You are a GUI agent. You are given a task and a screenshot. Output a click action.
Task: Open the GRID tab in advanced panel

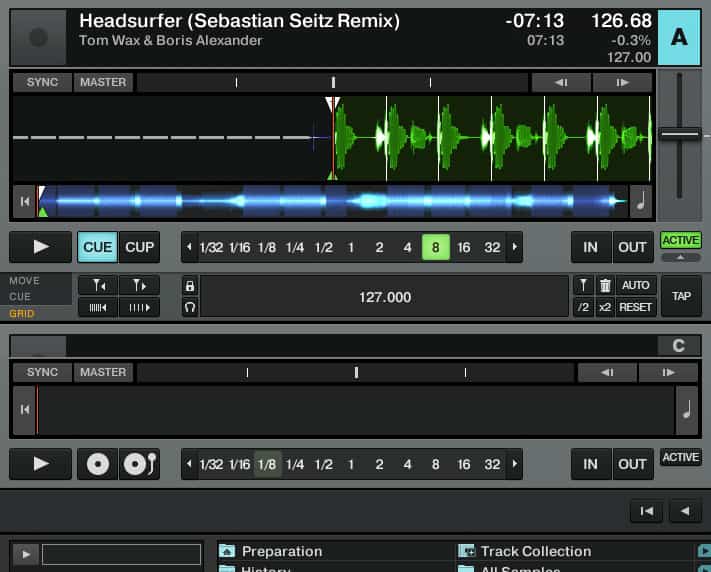point(21,313)
